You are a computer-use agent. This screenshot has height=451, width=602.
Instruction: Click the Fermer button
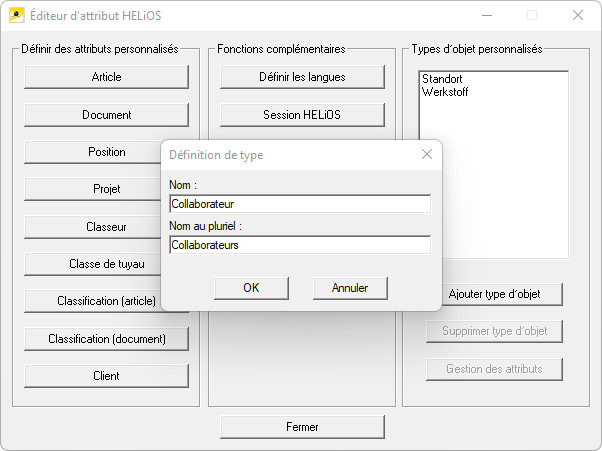click(x=302, y=427)
